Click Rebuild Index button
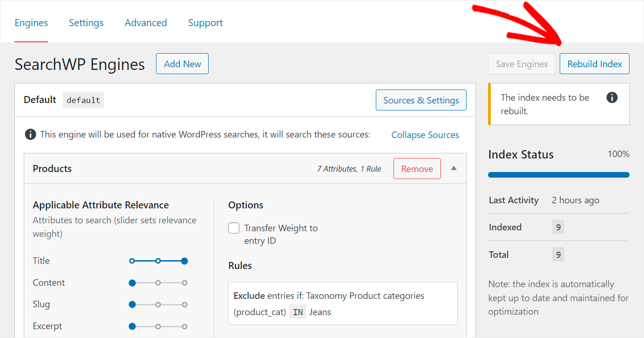Image resolution: width=644 pixels, height=338 pixels. 595,64
